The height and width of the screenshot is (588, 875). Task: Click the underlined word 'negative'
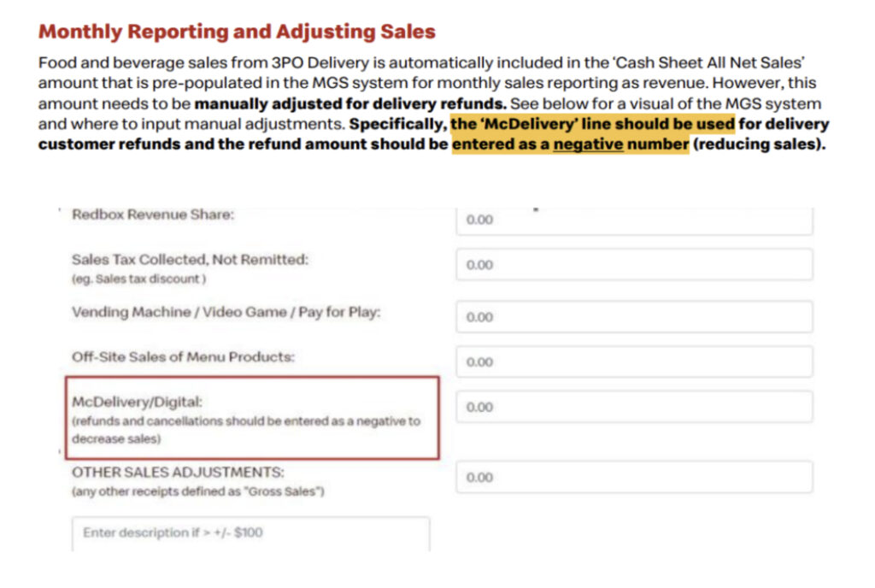(588, 144)
